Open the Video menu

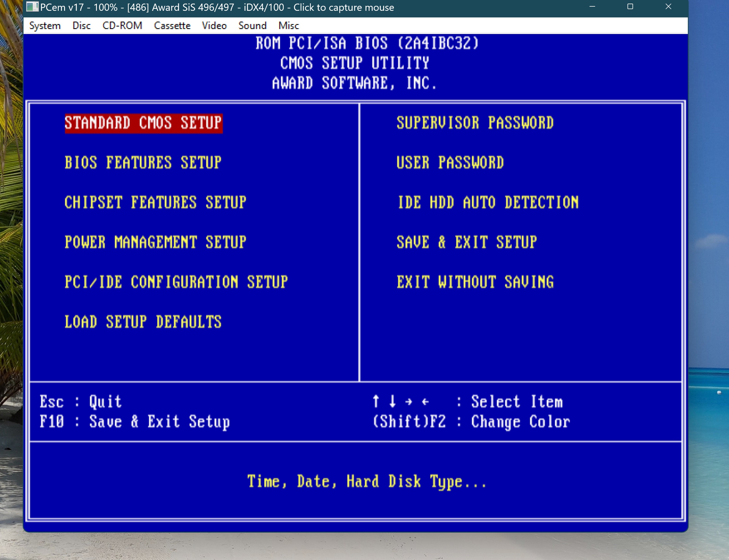pos(214,26)
